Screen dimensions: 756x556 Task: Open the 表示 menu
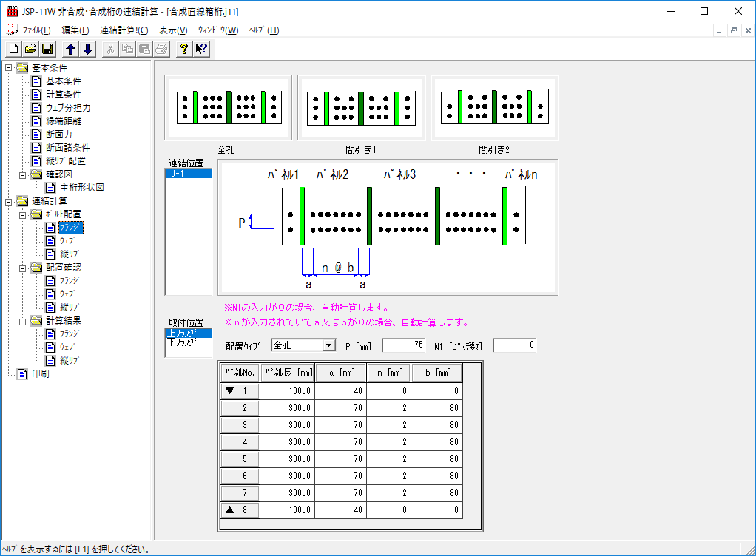coord(173,30)
